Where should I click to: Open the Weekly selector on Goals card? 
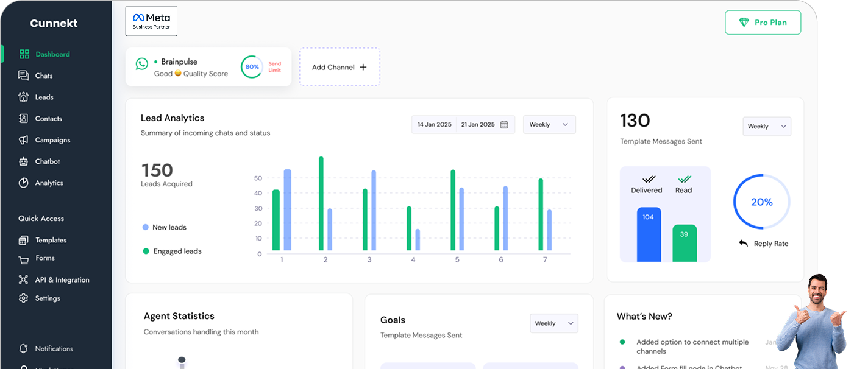click(553, 323)
